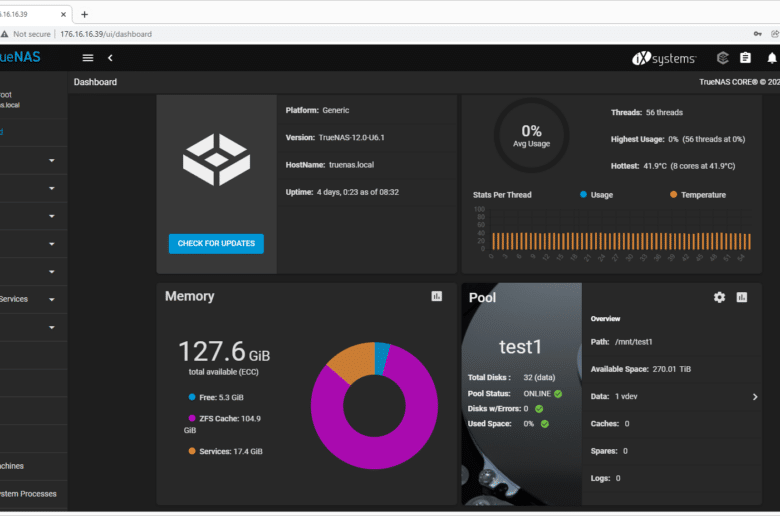Click Hottest 41.9°C text
Image resolution: width=780 pixels, height=516 pixels.
673,166
